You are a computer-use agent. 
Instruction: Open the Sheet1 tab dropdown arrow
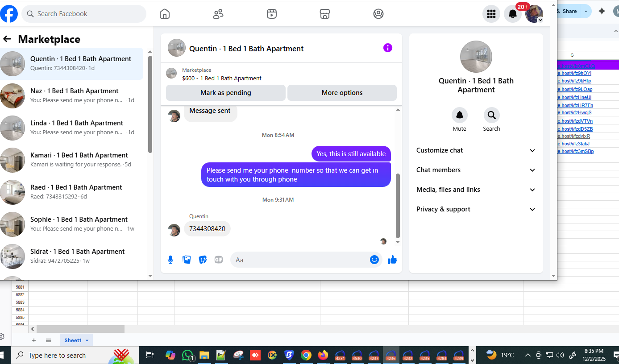coord(87,340)
